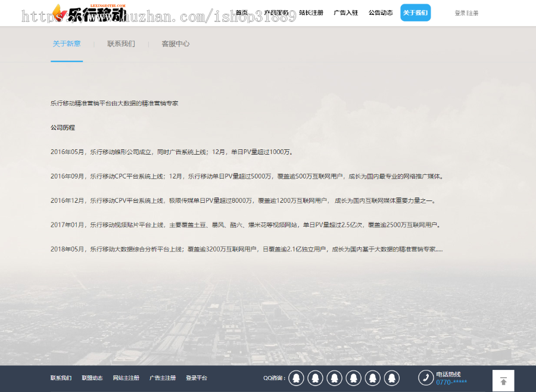536x392 pixels.
Task: Click the fourth QQ consult icon
Action: pyautogui.click(x=354, y=378)
